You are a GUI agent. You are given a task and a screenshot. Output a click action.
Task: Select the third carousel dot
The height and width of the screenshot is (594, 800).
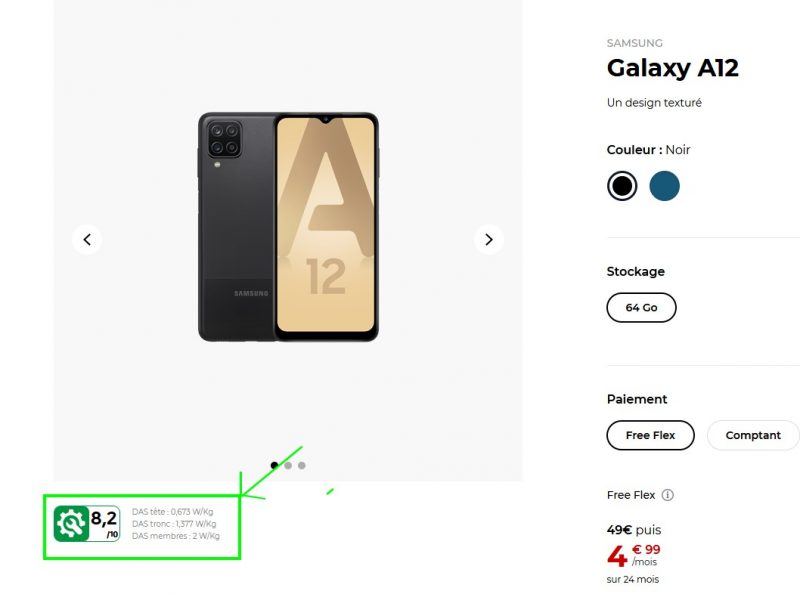[302, 465]
